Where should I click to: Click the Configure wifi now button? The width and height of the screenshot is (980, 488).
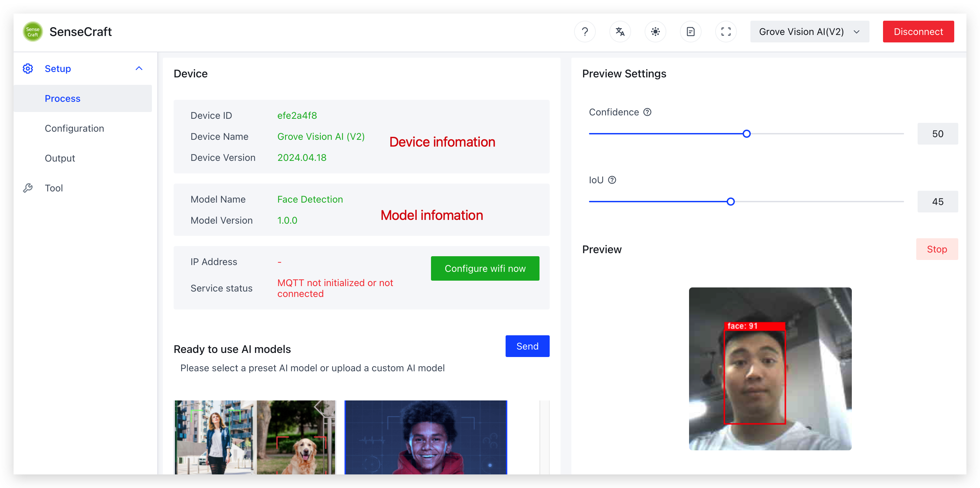485,268
